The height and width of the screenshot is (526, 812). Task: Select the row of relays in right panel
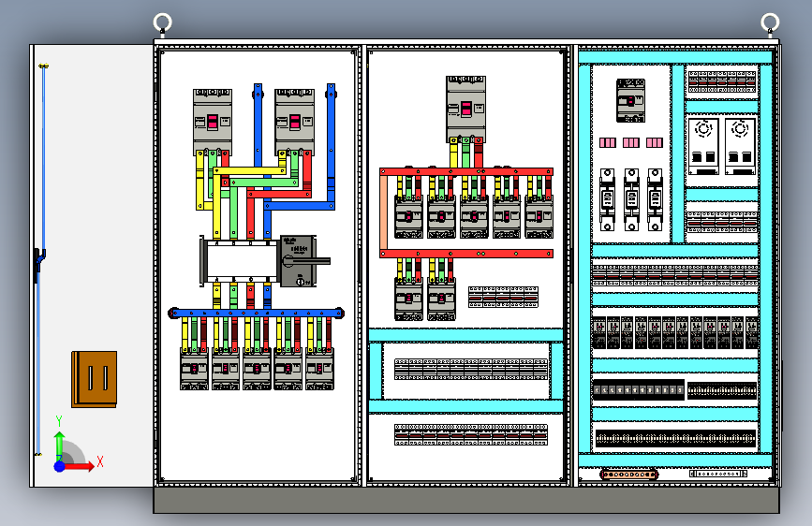click(x=675, y=333)
